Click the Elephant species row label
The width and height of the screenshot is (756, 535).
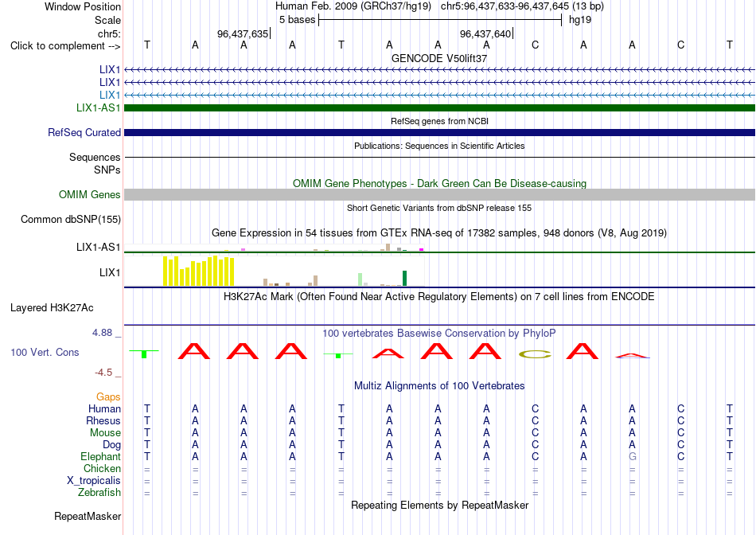pyautogui.click(x=101, y=456)
